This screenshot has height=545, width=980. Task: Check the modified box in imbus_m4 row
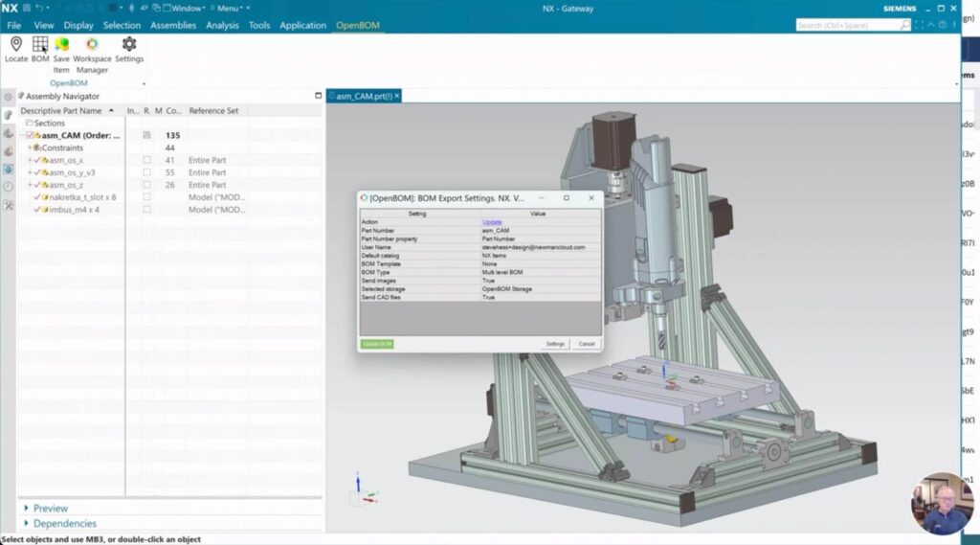(146, 210)
